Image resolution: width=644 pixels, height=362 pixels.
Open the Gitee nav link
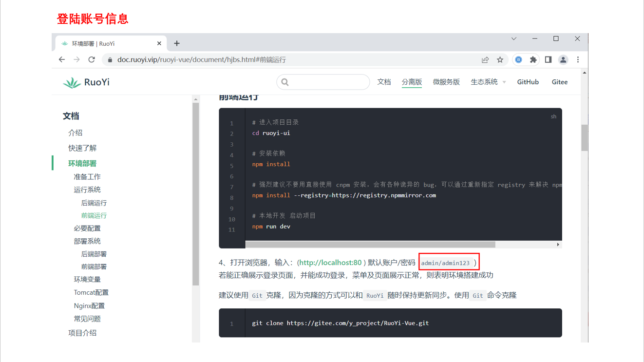560,82
